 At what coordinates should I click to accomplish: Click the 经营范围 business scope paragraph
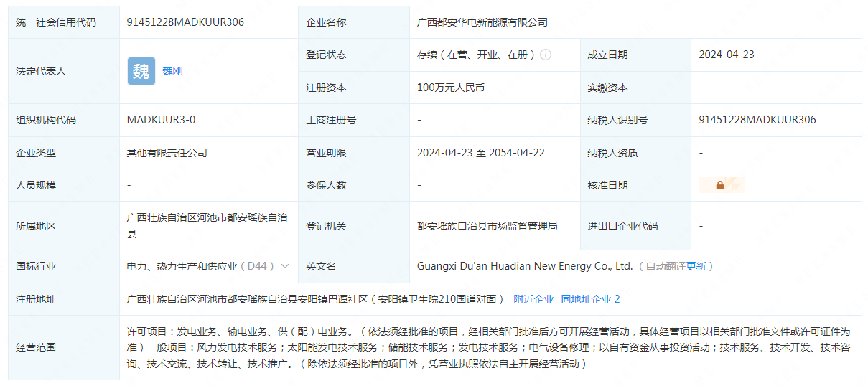pyautogui.click(x=488, y=347)
